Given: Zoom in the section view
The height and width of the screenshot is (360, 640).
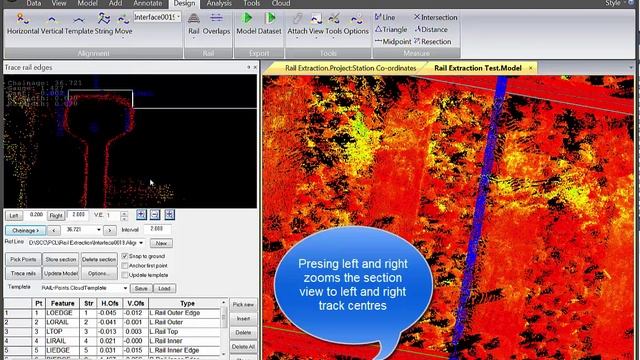Looking at the screenshot, I should [141, 215].
